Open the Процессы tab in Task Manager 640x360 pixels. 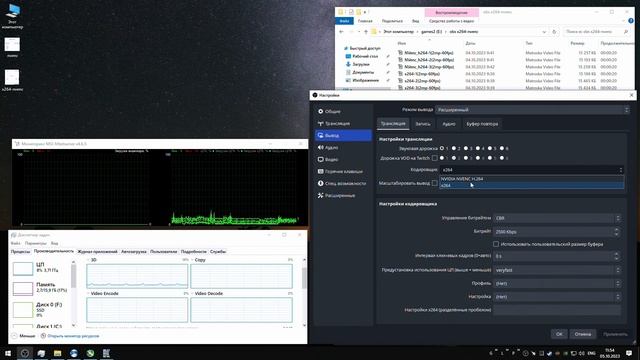click(20, 252)
